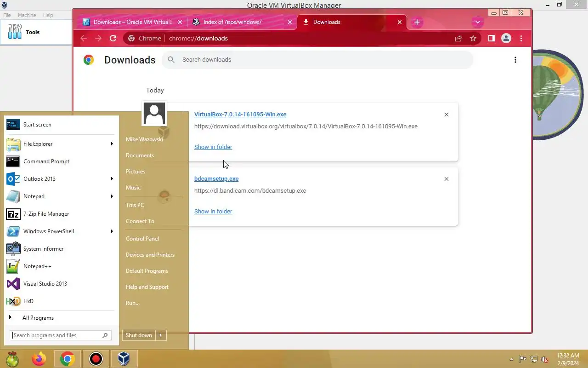Show VirtualBox installer in folder

point(213,147)
